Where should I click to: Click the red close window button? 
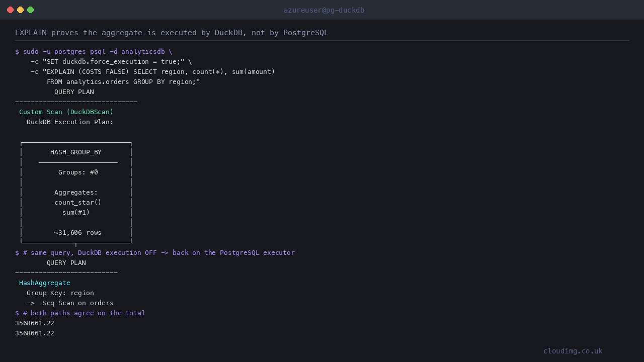(x=10, y=10)
